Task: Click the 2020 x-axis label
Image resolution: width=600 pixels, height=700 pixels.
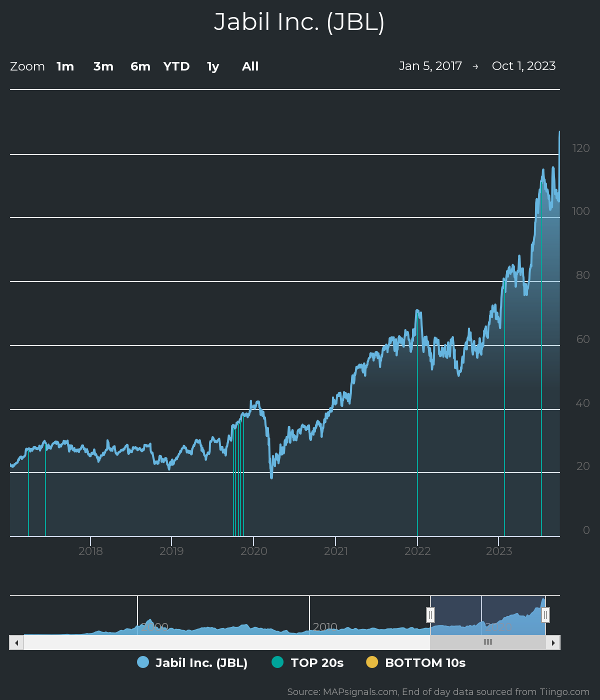Action: coord(254,551)
